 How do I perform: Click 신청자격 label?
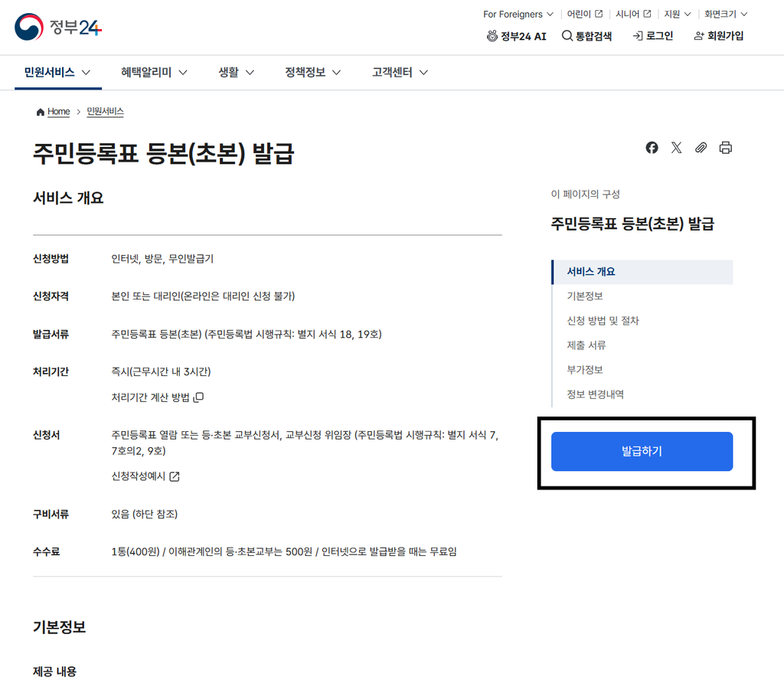pyautogui.click(x=51, y=296)
